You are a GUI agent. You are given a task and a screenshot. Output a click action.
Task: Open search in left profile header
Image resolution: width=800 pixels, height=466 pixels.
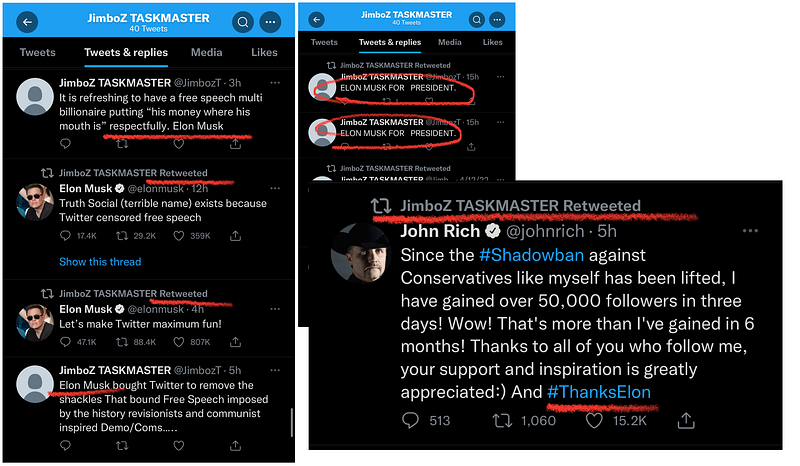coord(243,22)
